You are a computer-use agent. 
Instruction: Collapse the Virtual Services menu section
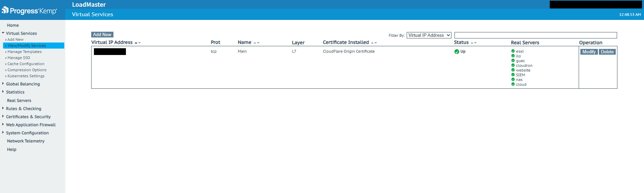21,33
